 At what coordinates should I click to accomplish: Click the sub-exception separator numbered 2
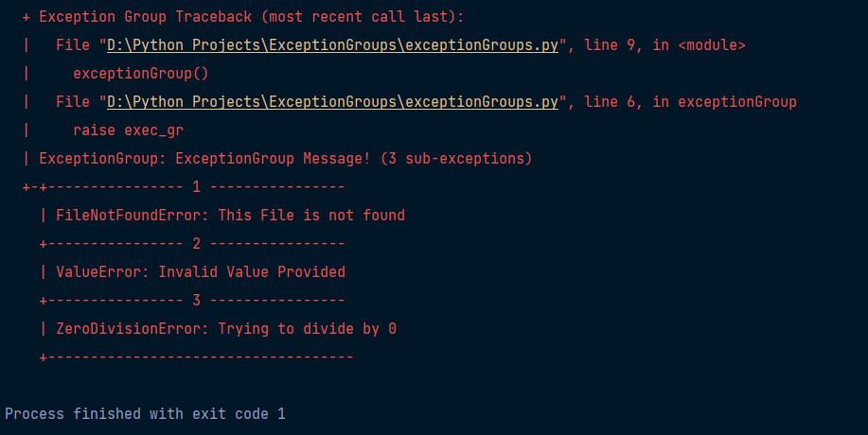click(193, 244)
